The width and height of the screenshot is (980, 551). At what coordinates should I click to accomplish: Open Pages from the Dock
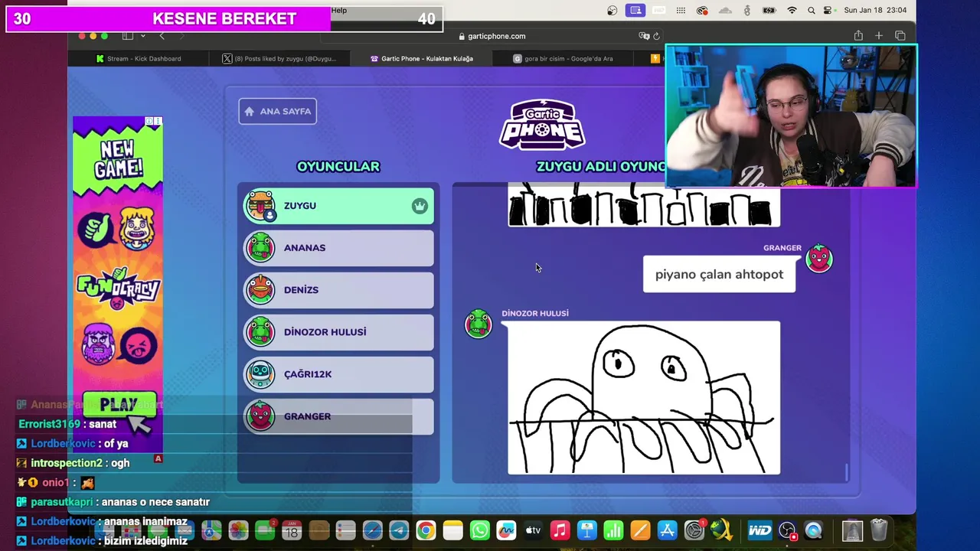click(641, 530)
